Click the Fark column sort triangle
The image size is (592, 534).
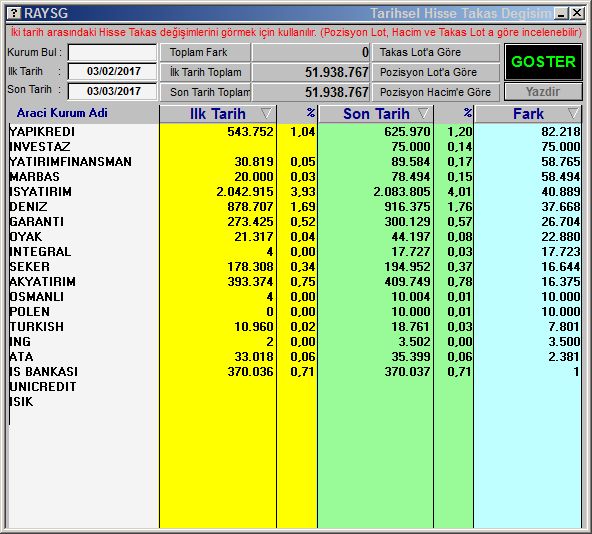pos(573,113)
